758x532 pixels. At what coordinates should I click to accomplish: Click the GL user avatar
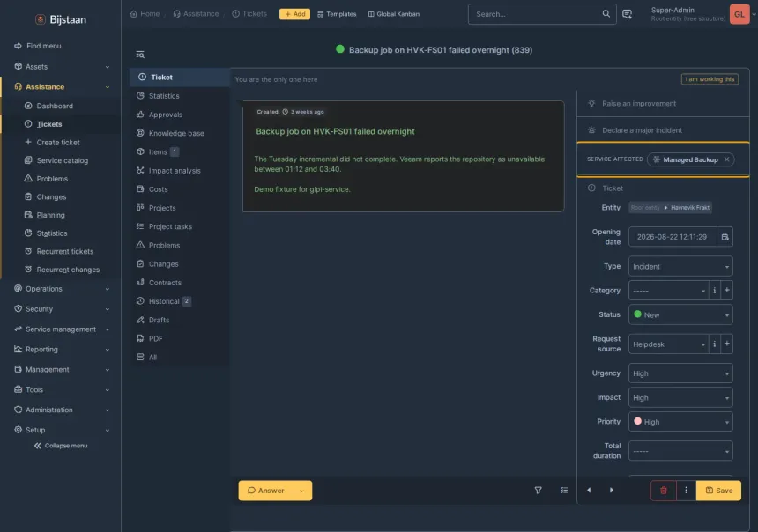(739, 14)
